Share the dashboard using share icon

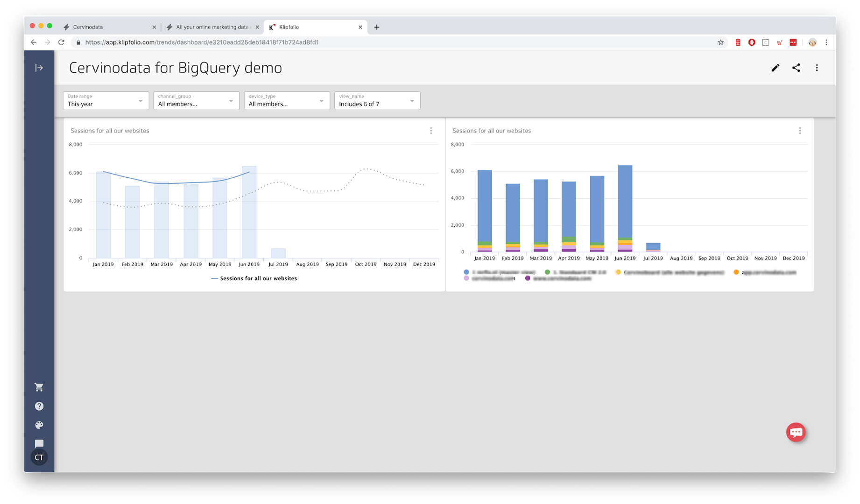coord(796,68)
